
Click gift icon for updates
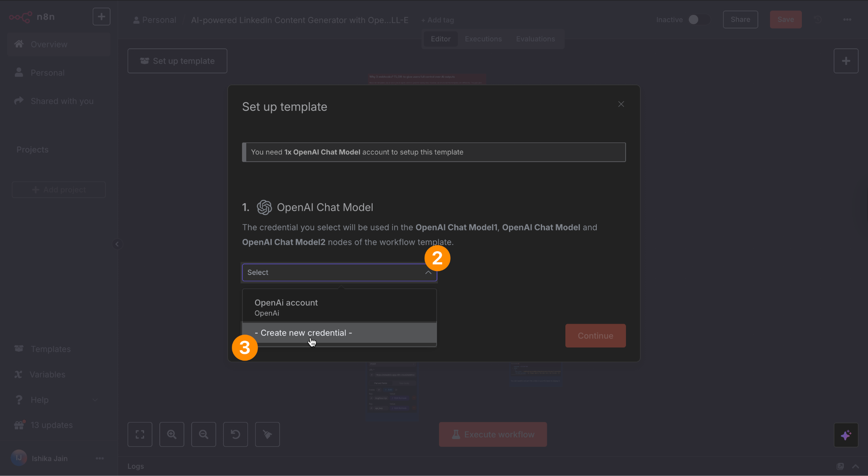pos(19,425)
